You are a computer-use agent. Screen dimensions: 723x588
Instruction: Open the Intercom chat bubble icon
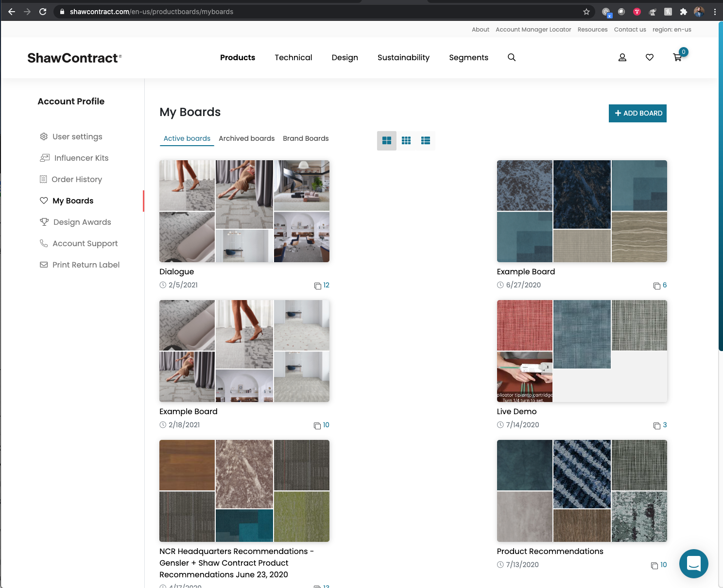coord(694,564)
